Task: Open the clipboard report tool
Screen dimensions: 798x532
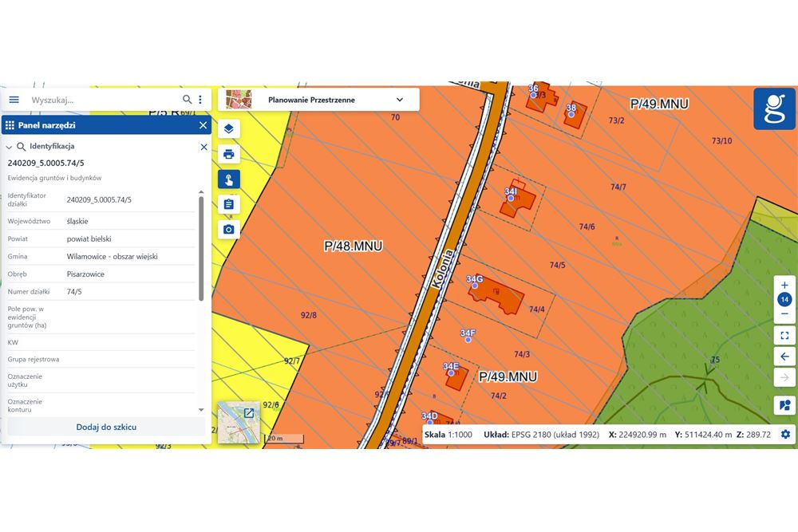Action: pyautogui.click(x=229, y=204)
